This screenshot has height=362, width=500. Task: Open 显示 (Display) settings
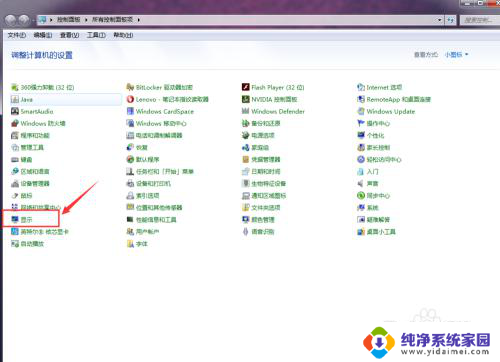pyautogui.click(x=22, y=219)
